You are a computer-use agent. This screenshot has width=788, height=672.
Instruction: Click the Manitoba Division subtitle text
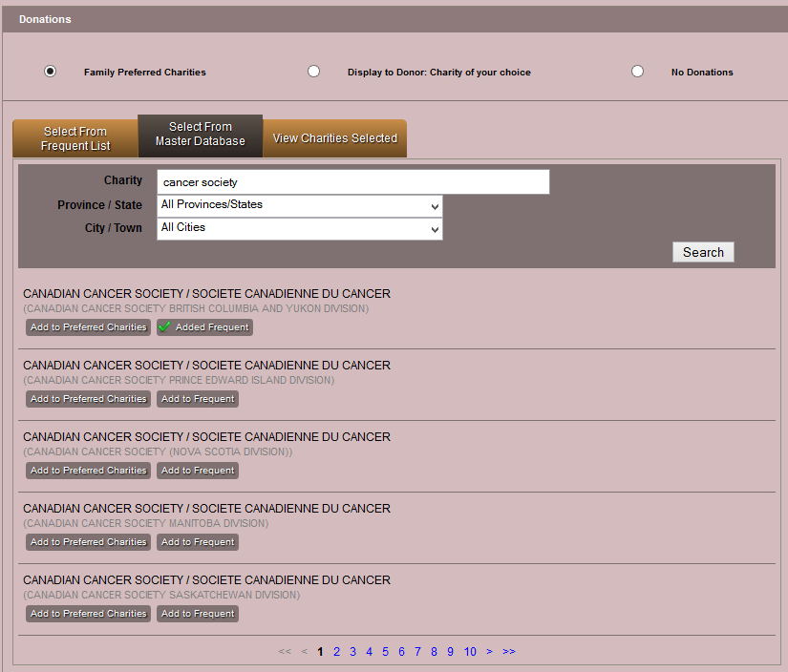(x=146, y=523)
